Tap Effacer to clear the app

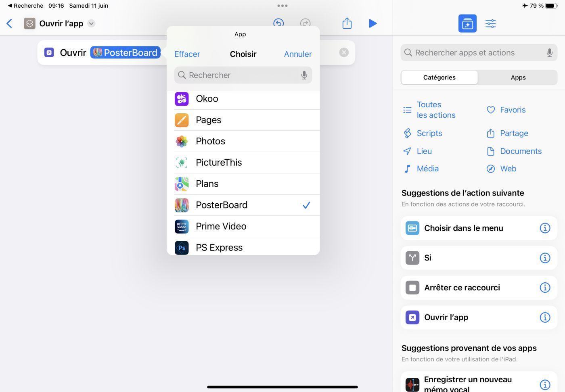[x=187, y=54]
